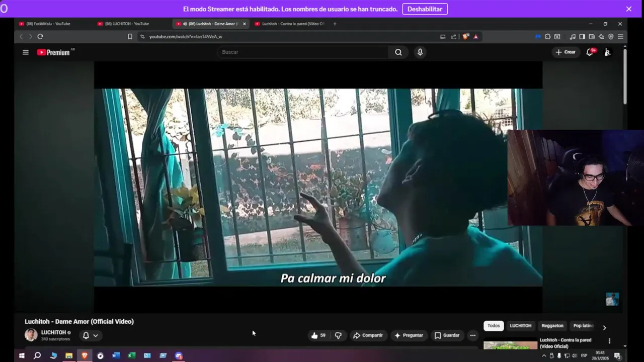Go back with the browser back arrow
Viewport: 644px width, 362px height.
pyautogui.click(x=21, y=37)
